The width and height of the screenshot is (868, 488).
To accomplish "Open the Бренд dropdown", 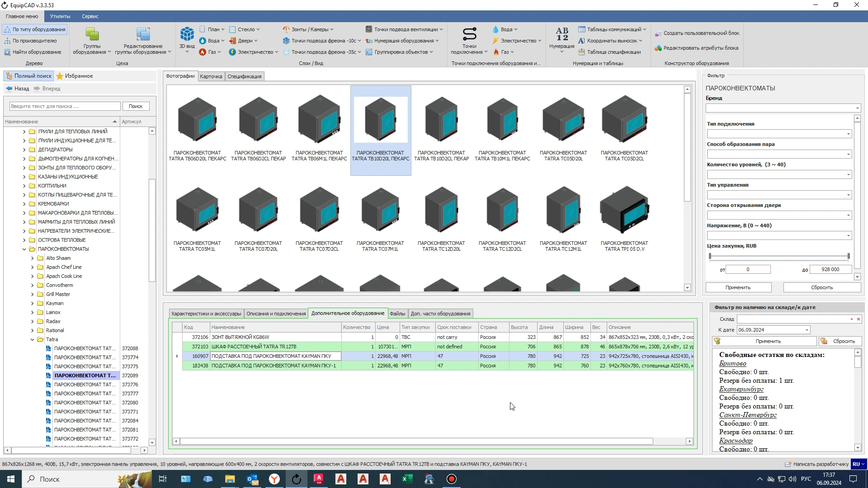I will [x=857, y=108].
